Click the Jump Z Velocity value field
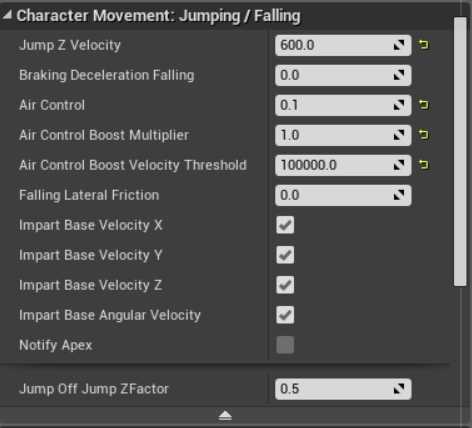The height and width of the screenshot is (428, 472). click(x=343, y=45)
